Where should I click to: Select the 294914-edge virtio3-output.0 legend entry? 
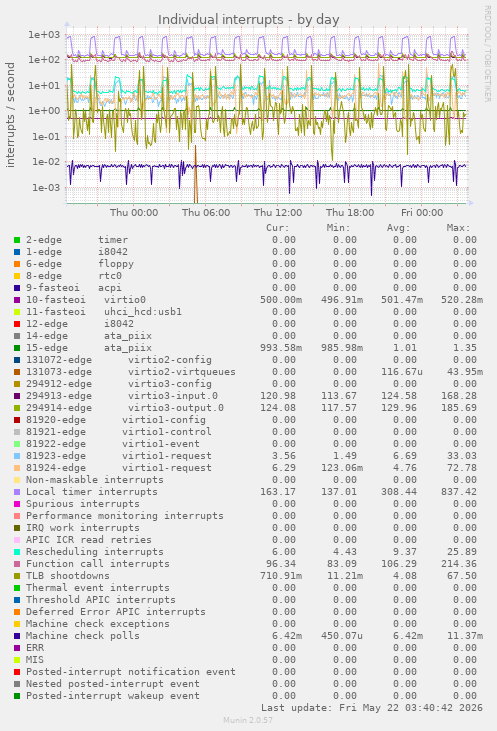coord(124,408)
